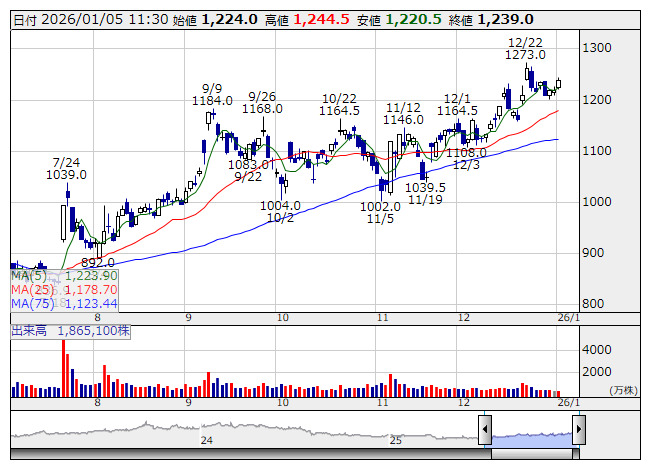Click the 1002.0 11/5 low label
Screen dimensions: 653x470
point(380,212)
